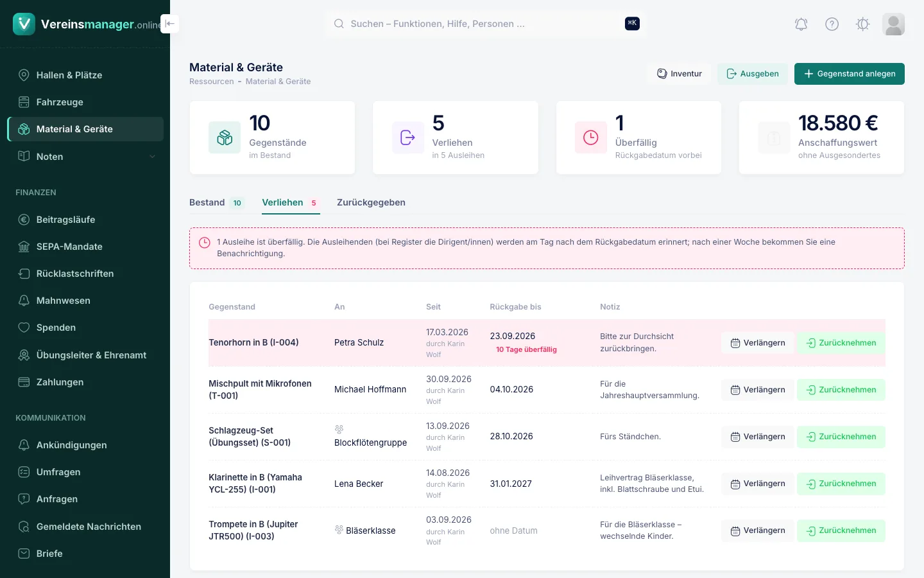Open notifications bell
Viewport: 924px width, 578px height.
(801, 24)
